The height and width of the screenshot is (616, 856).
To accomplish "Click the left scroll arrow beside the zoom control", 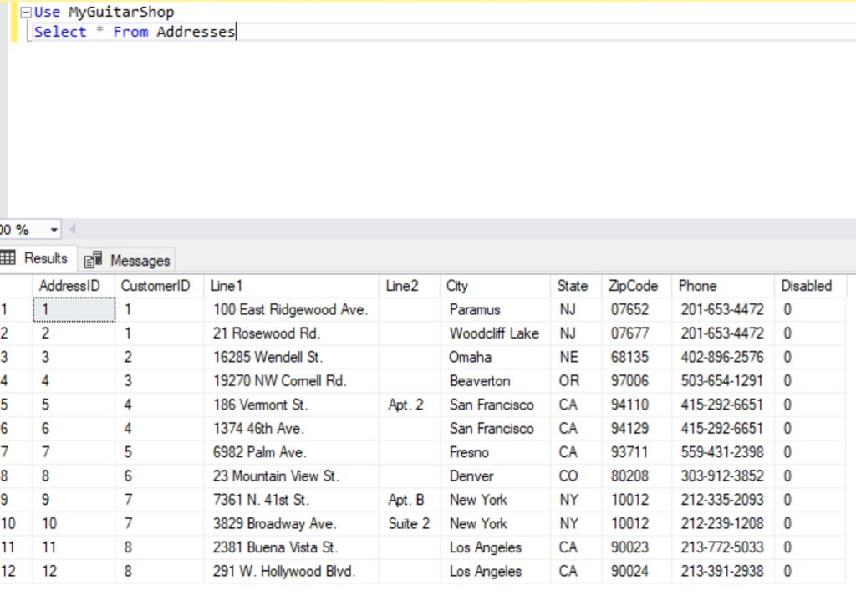I will tap(72, 229).
